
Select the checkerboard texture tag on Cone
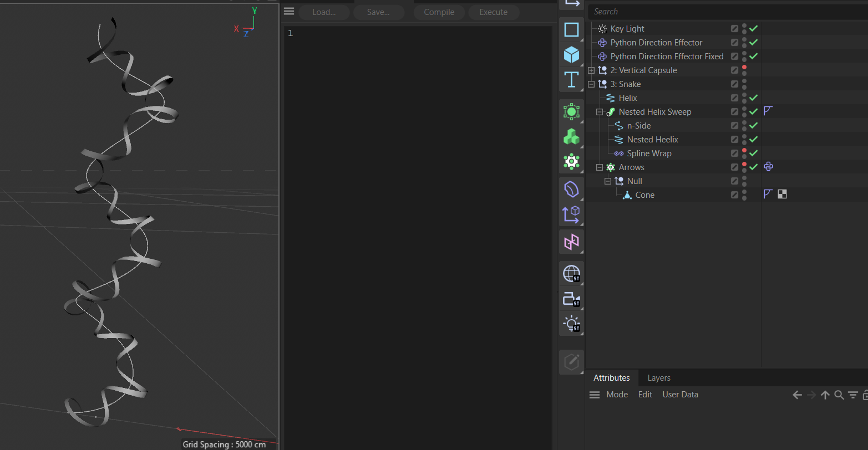(x=782, y=195)
